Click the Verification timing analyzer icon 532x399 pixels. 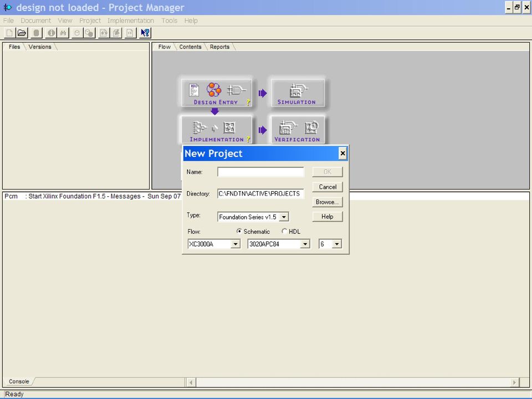pyautogui.click(x=311, y=127)
